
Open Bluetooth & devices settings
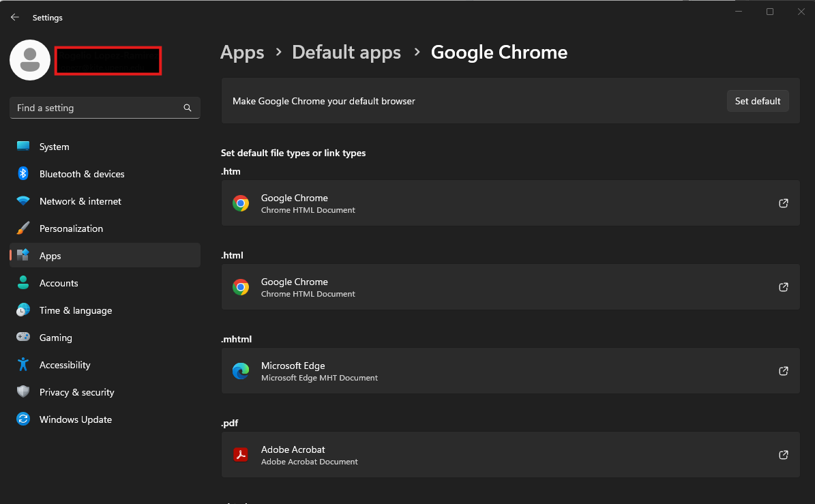click(x=105, y=173)
